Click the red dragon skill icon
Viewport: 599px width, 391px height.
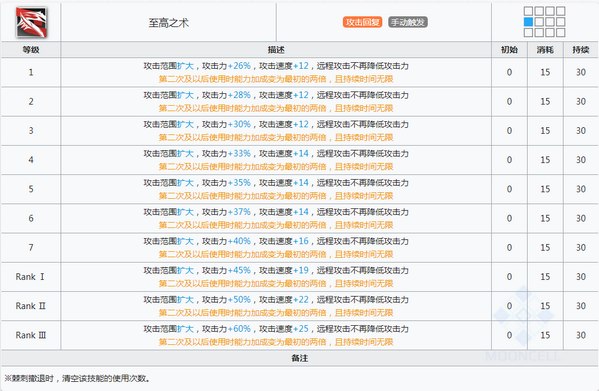coord(31,23)
